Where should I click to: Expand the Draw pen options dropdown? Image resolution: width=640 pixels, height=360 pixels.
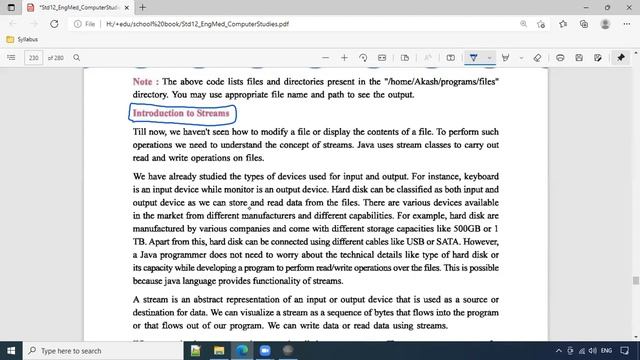click(x=489, y=58)
